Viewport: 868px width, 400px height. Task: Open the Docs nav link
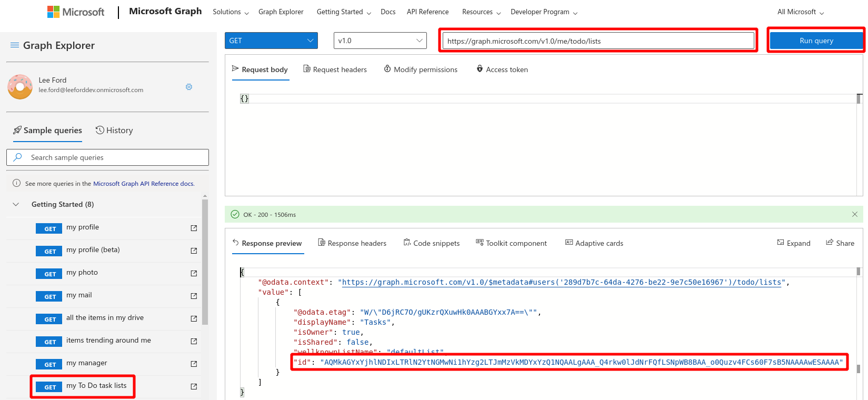coord(388,12)
